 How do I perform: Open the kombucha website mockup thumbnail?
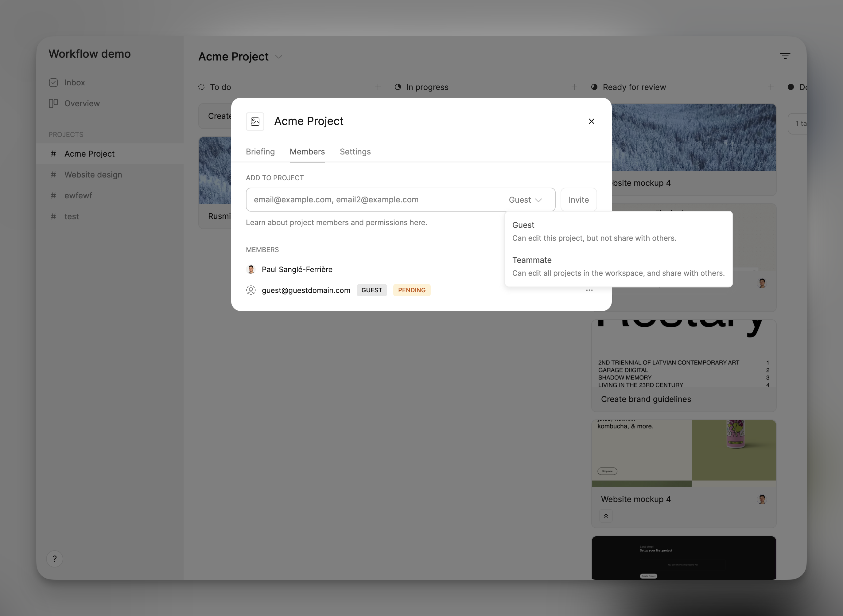(x=683, y=454)
